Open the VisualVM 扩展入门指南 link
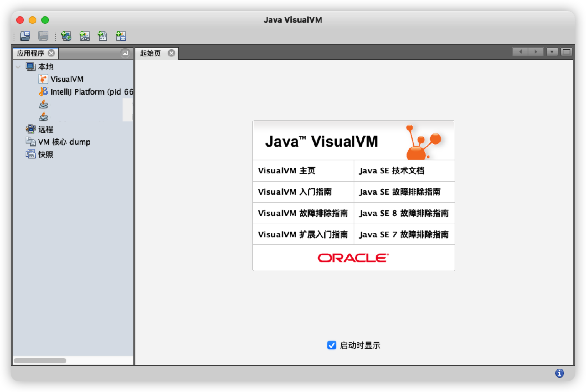 [303, 235]
